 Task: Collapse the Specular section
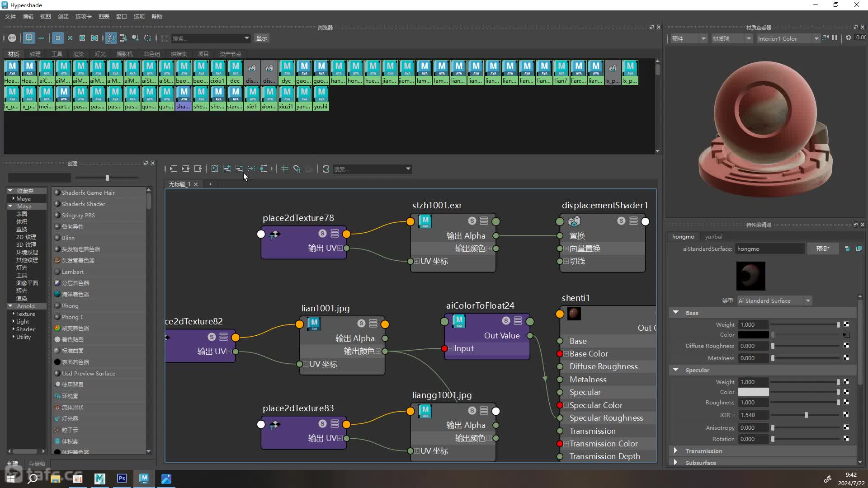pos(675,370)
